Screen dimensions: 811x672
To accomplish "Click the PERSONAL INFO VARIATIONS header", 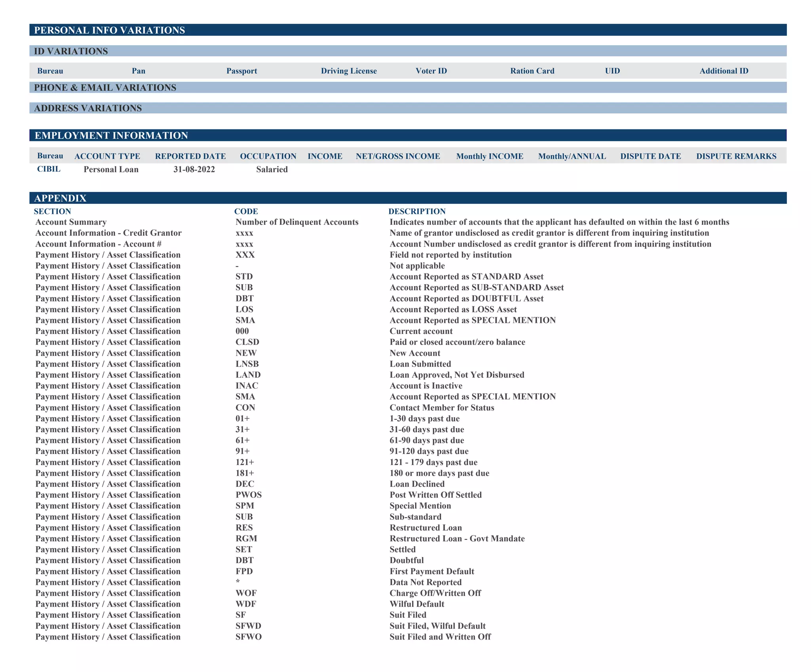I will click(x=408, y=30).
